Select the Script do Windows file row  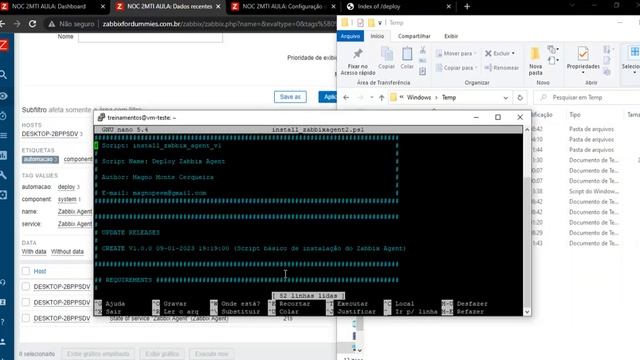[586, 191]
